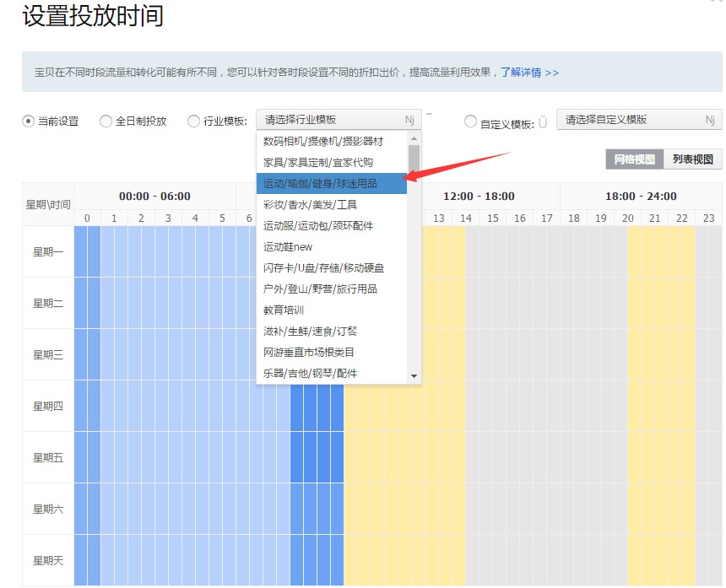The image size is (726, 588).
Task: Switch to 列表视图 view
Action: (694, 159)
